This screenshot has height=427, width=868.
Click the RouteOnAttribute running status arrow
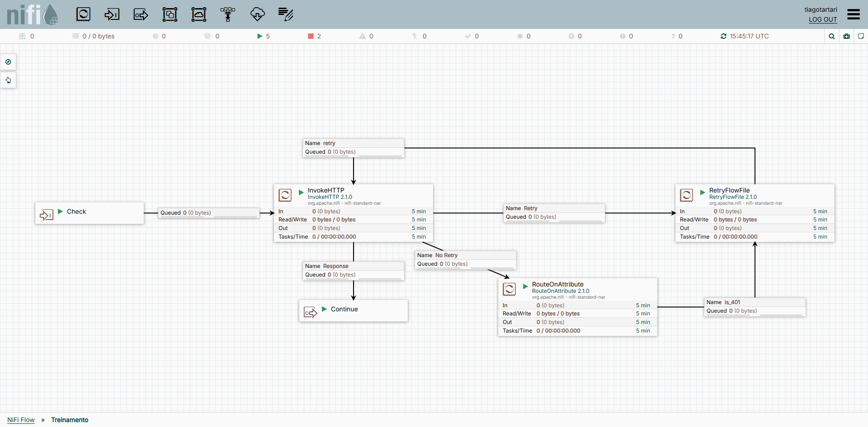click(525, 286)
